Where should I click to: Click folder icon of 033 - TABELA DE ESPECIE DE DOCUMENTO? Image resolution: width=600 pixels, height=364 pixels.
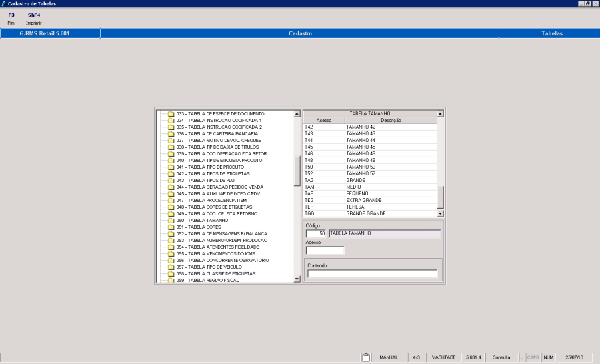[x=171, y=113]
